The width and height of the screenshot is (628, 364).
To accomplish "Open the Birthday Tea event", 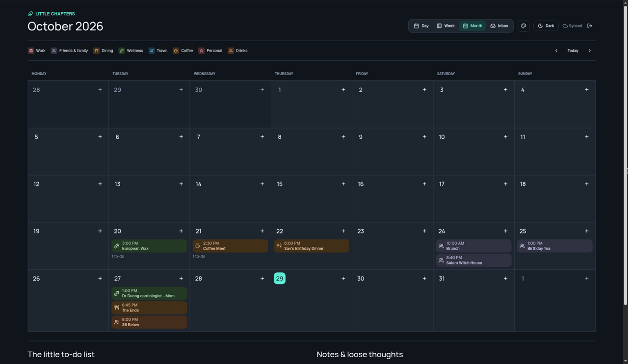I will (x=555, y=246).
